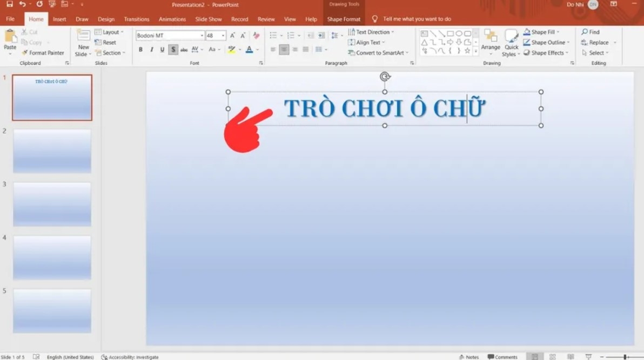Save the presentation from quick access toolbar
The image size is (644, 360).
[9, 4]
